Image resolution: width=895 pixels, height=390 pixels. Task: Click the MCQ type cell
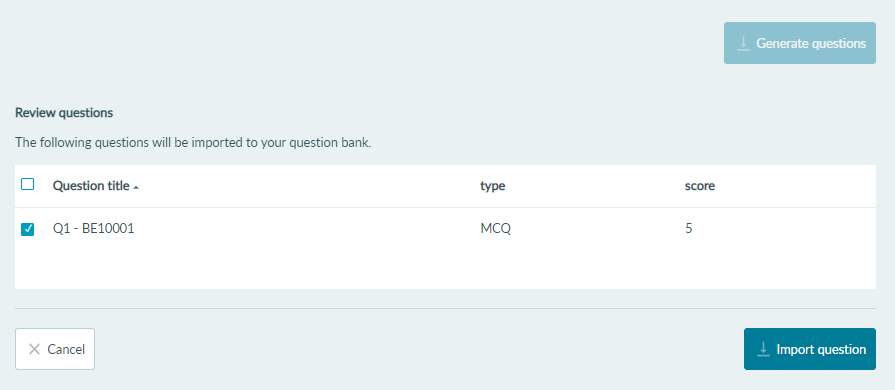pos(495,229)
